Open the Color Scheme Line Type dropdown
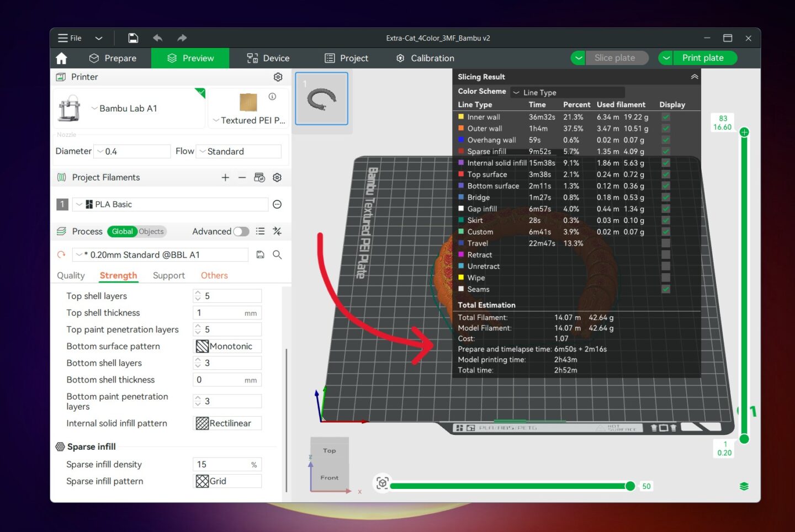Screen dimensions: 795x532 click(568, 92)
